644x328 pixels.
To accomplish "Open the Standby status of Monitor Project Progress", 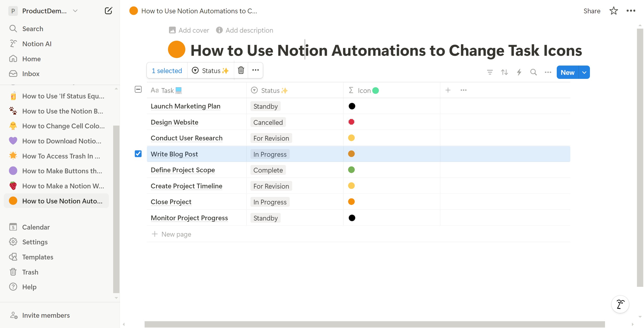I will (265, 218).
